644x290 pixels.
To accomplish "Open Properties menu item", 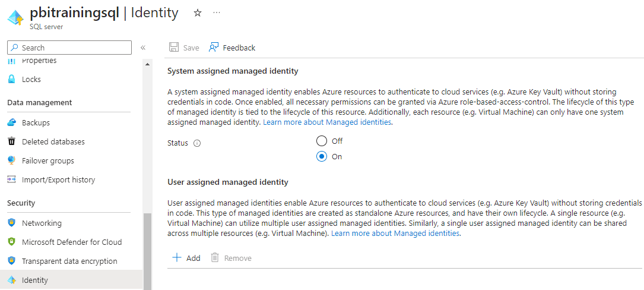I will point(39,61).
